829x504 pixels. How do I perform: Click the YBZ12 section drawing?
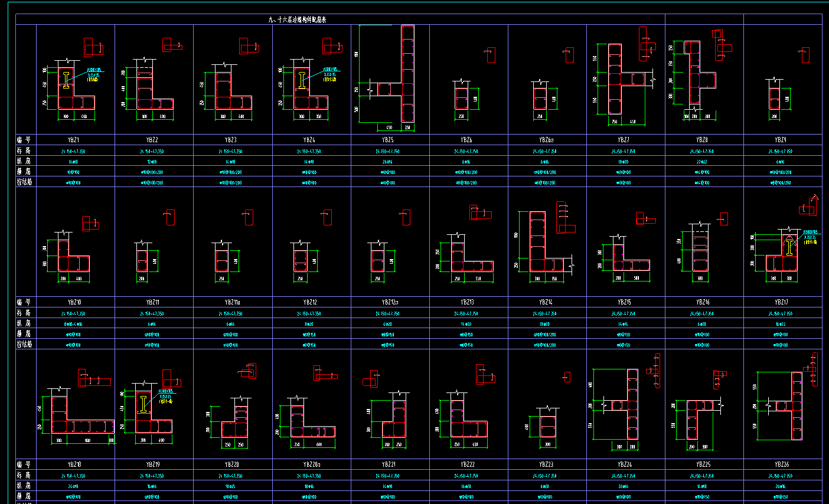[300, 260]
